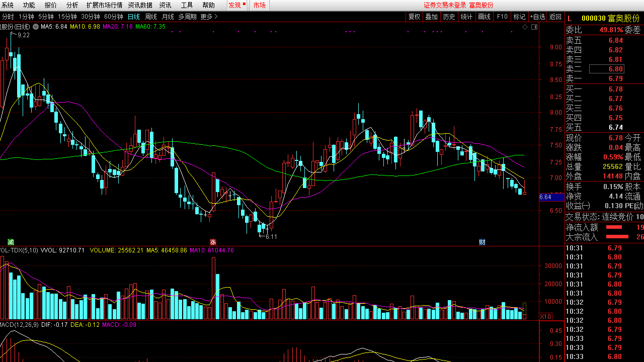Open the indicator dropdown arrow beside 日线 title
Screen dimensions: 644x362
pos(37,26)
